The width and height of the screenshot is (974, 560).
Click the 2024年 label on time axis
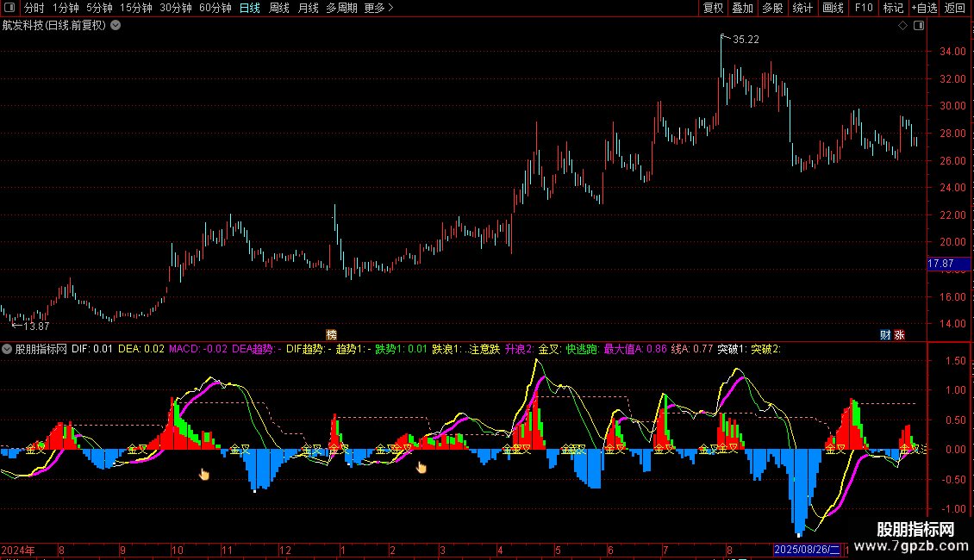click(18, 550)
